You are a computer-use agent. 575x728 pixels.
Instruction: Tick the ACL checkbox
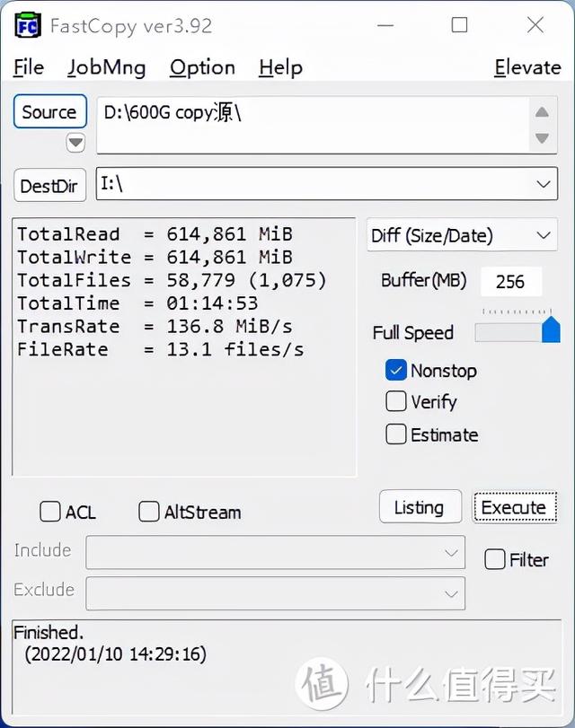(x=49, y=512)
